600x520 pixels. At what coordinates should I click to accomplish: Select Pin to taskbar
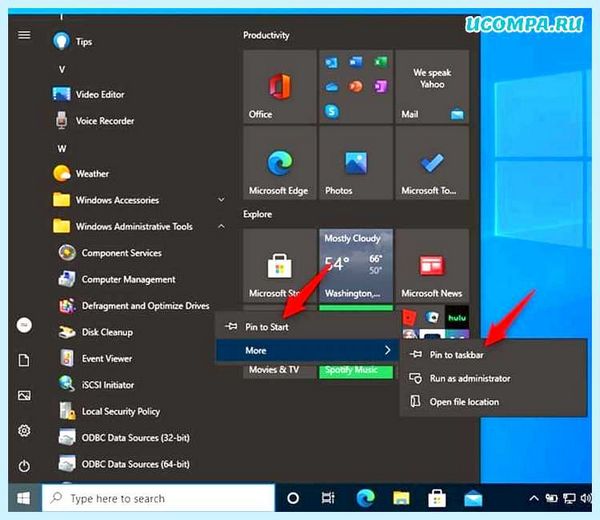[493, 355]
